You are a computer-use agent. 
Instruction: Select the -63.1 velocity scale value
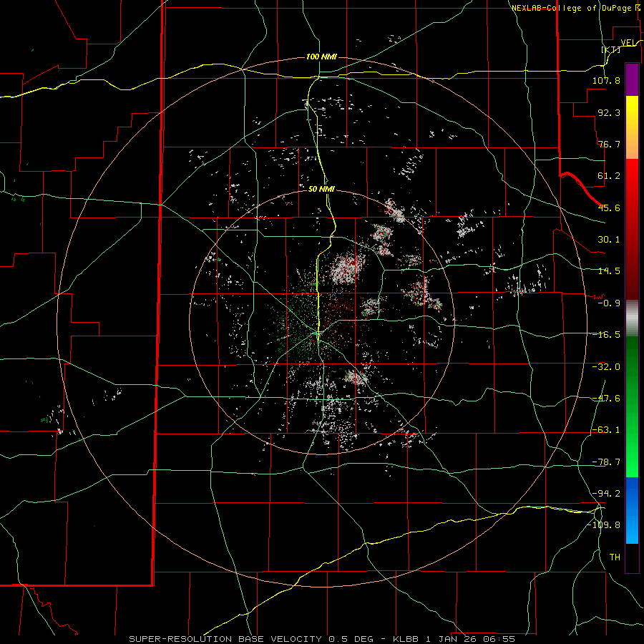coord(606,430)
